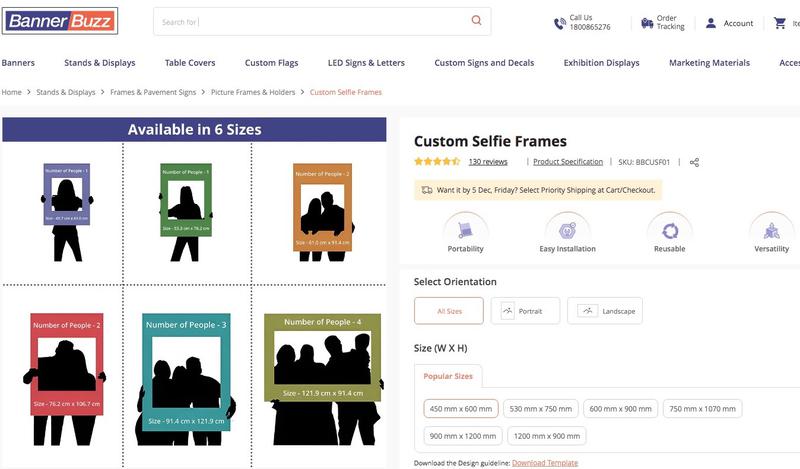Click into the search input field

[310, 21]
